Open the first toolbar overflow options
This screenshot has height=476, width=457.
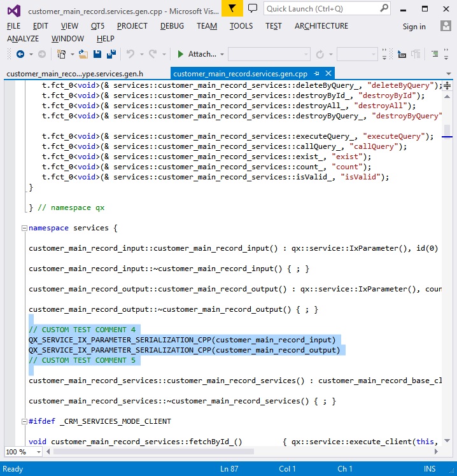tap(384, 54)
